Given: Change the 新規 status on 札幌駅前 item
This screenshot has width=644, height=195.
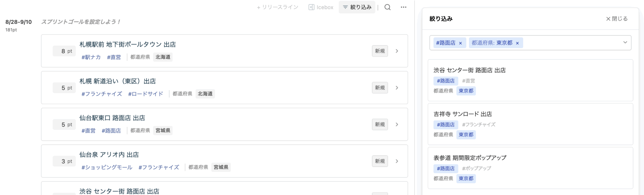Looking at the screenshot, I should tap(380, 51).
